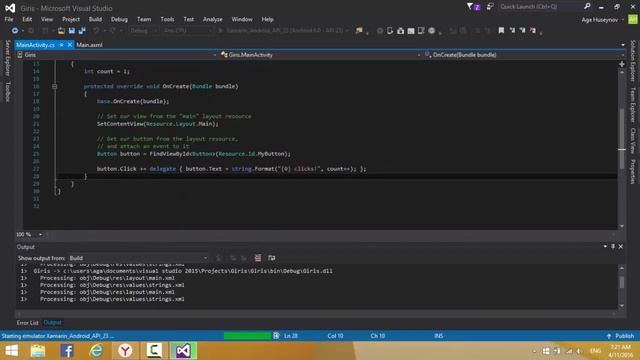Open the OnCreate(Bundle bundle) member dropdown
This screenshot has height=360, width=640.
(524, 55)
